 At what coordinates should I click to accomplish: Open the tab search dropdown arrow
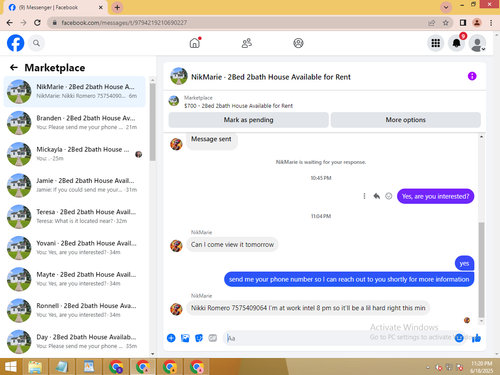[446, 7]
